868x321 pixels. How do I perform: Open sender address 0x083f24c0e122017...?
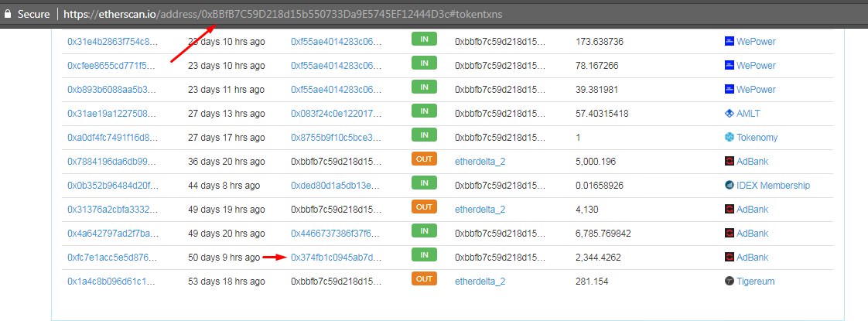[336, 114]
